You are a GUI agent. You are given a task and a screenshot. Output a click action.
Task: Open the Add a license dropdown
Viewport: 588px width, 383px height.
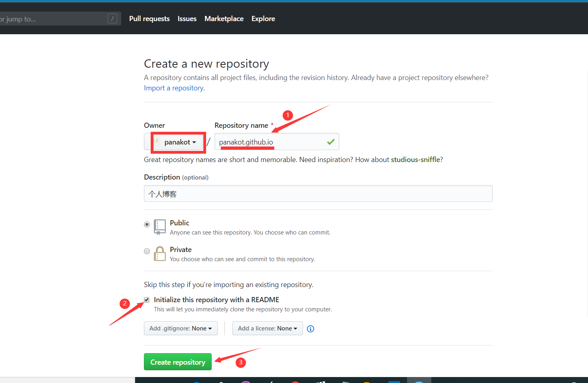click(267, 328)
